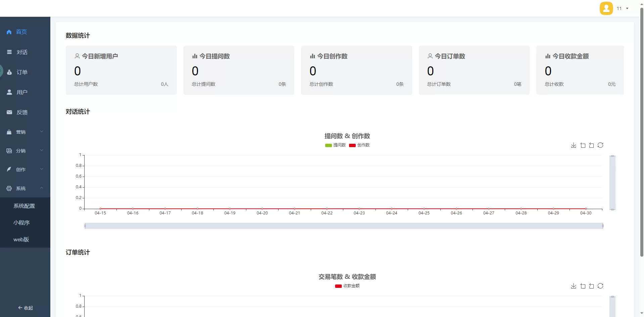
Task: Expand the 营销 sidebar submenu
Action: [x=25, y=132]
